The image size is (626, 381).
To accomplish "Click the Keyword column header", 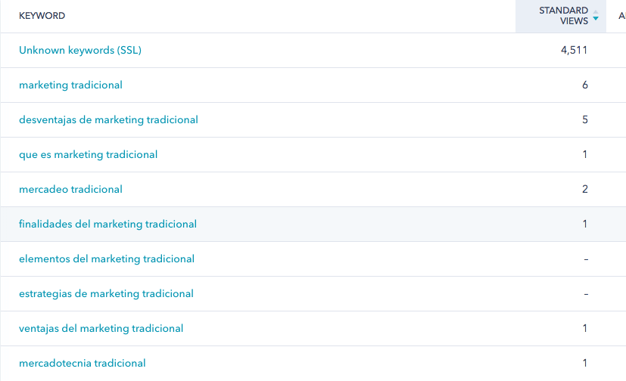I will click(x=42, y=16).
